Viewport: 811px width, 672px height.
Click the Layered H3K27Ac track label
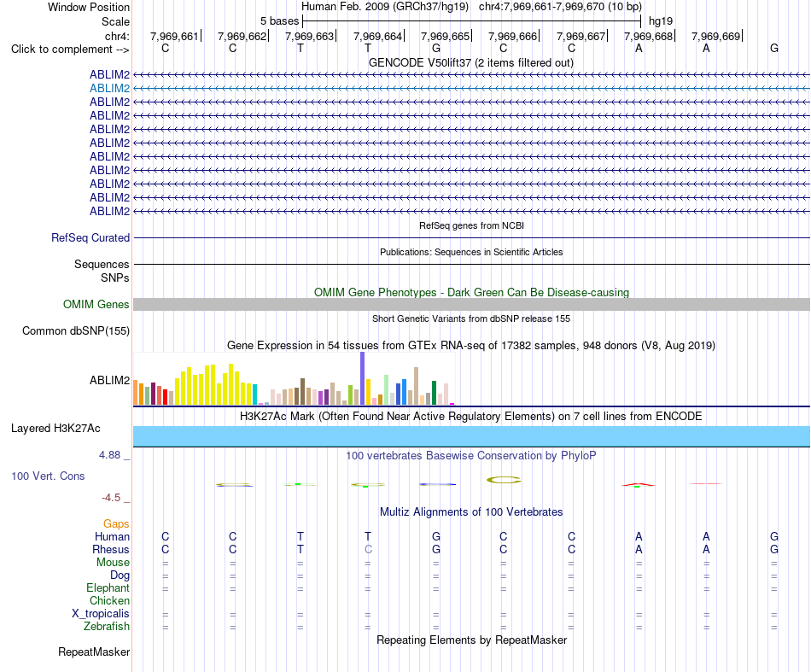[x=55, y=429]
